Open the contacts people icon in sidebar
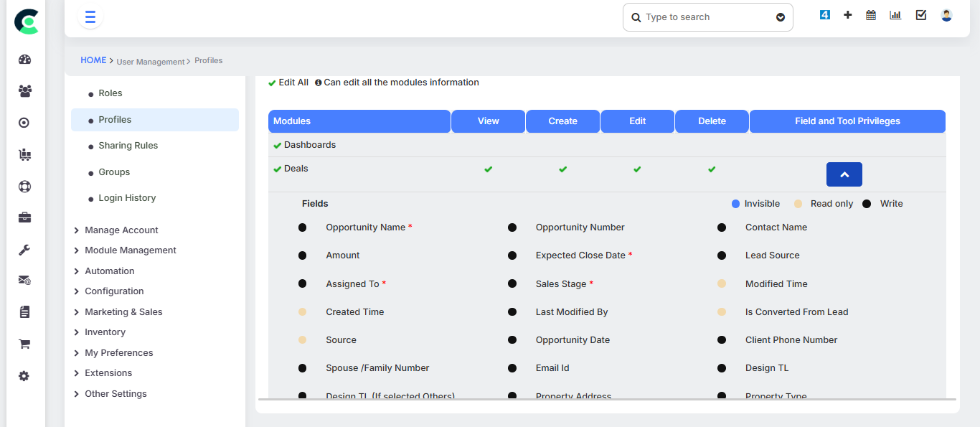The image size is (980, 427). point(25,91)
